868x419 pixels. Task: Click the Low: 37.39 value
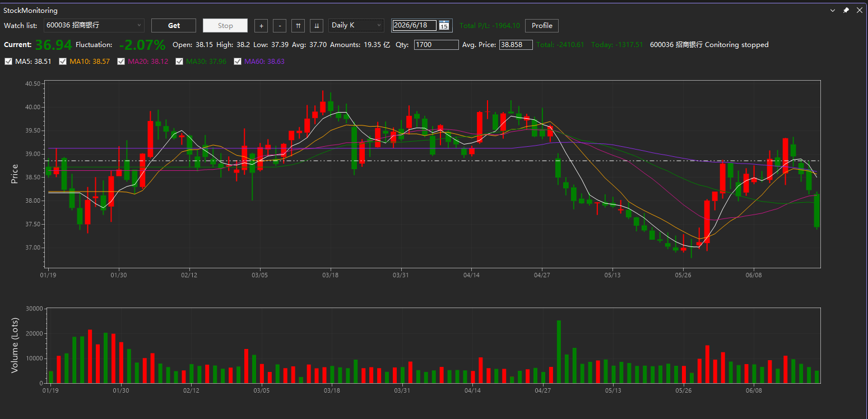coord(271,45)
